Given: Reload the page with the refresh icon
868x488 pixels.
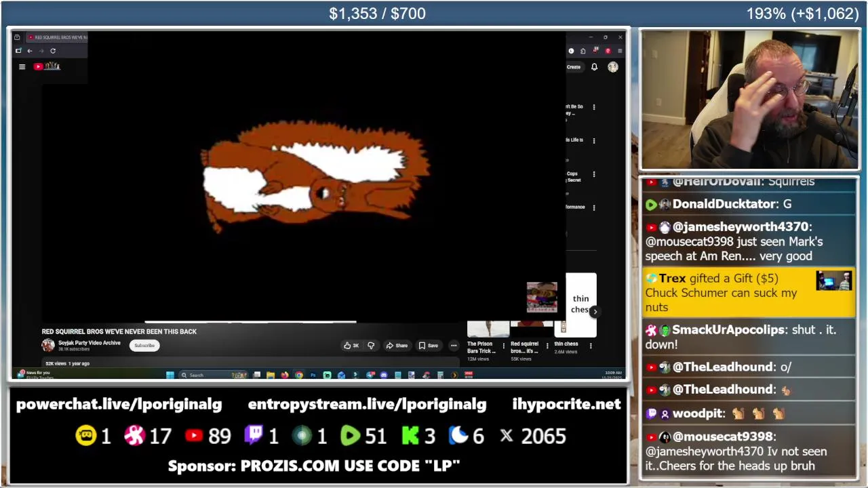Looking at the screenshot, I should (x=53, y=51).
